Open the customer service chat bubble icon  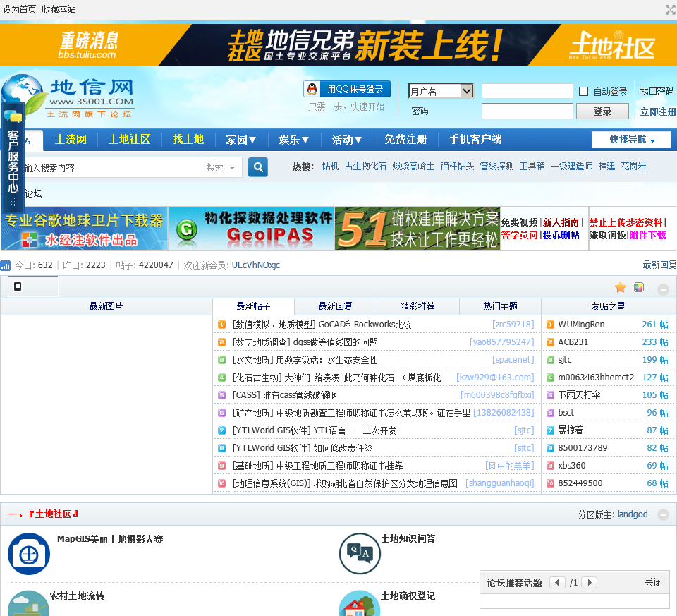(13, 116)
